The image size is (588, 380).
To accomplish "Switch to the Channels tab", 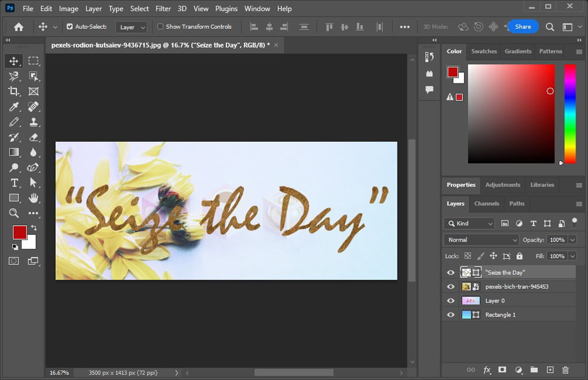I will click(487, 204).
